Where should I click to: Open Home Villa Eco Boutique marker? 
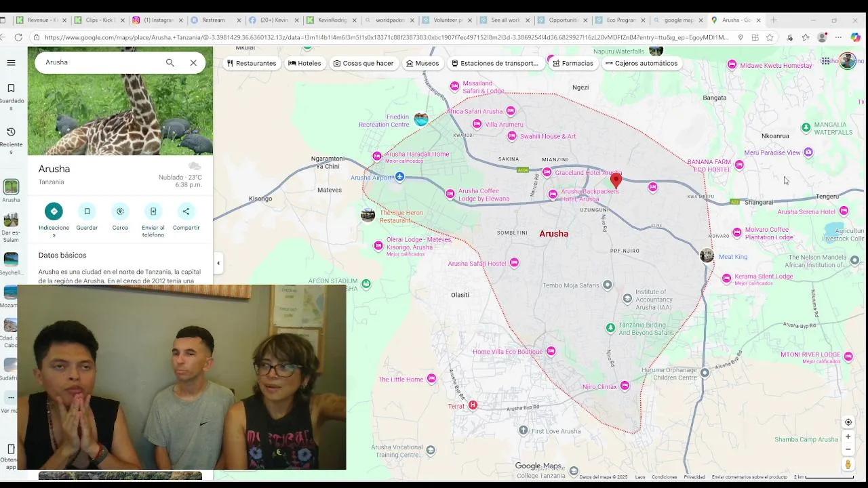[x=551, y=351]
